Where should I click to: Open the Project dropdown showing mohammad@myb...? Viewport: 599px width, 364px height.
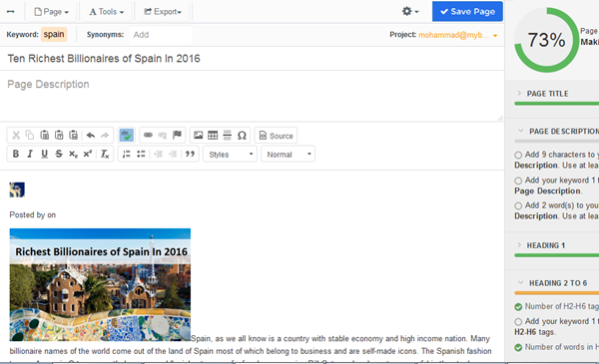pos(457,35)
